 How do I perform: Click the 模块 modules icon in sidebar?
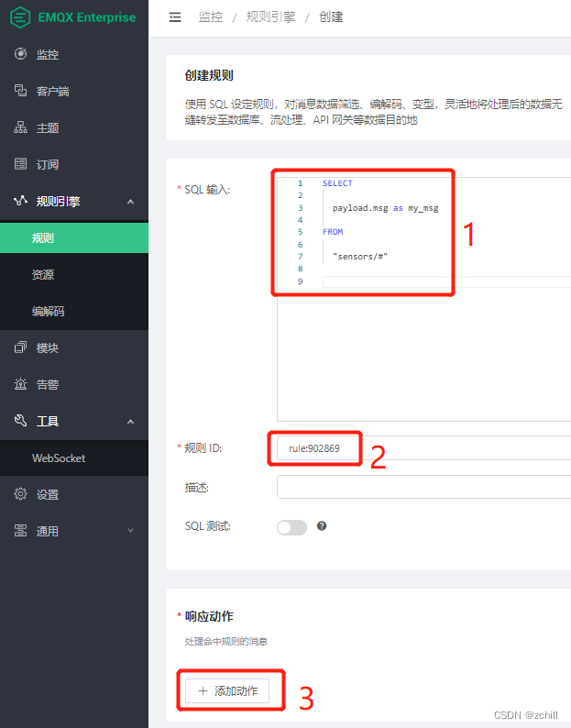point(20,347)
